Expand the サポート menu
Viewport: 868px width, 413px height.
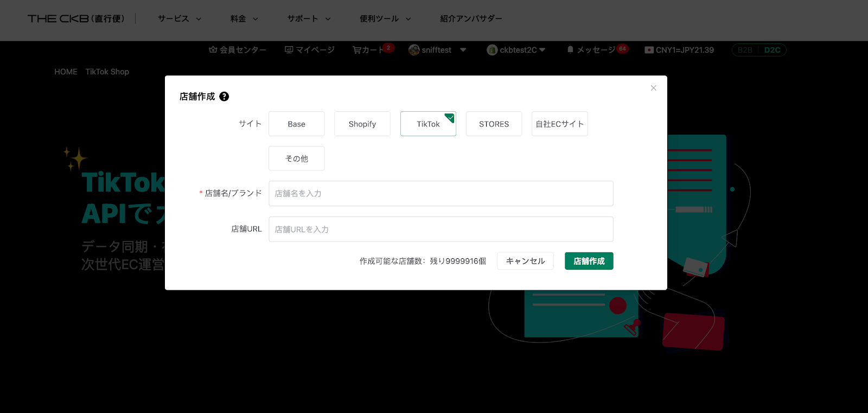tap(309, 18)
